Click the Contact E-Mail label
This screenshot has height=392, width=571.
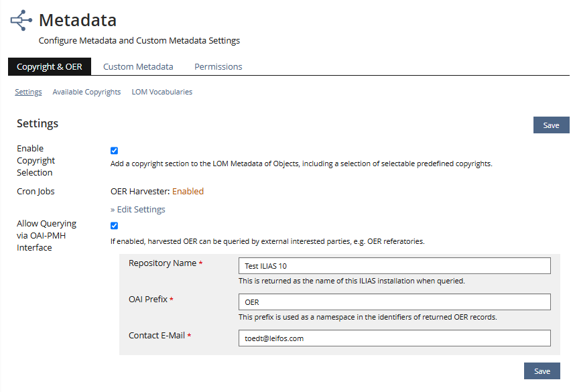(156, 335)
